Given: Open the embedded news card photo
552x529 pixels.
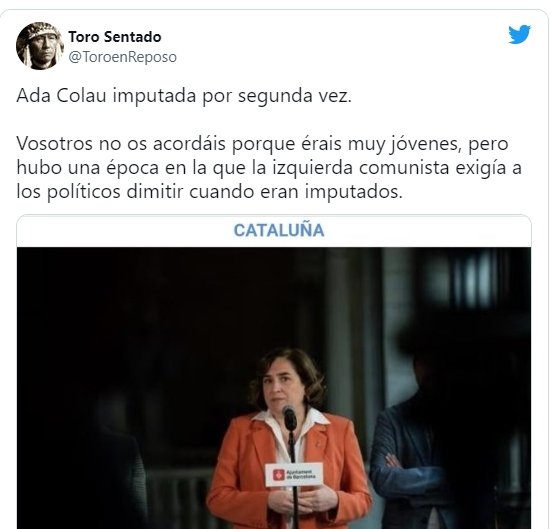Looking at the screenshot, I should (x=274, y=388).
